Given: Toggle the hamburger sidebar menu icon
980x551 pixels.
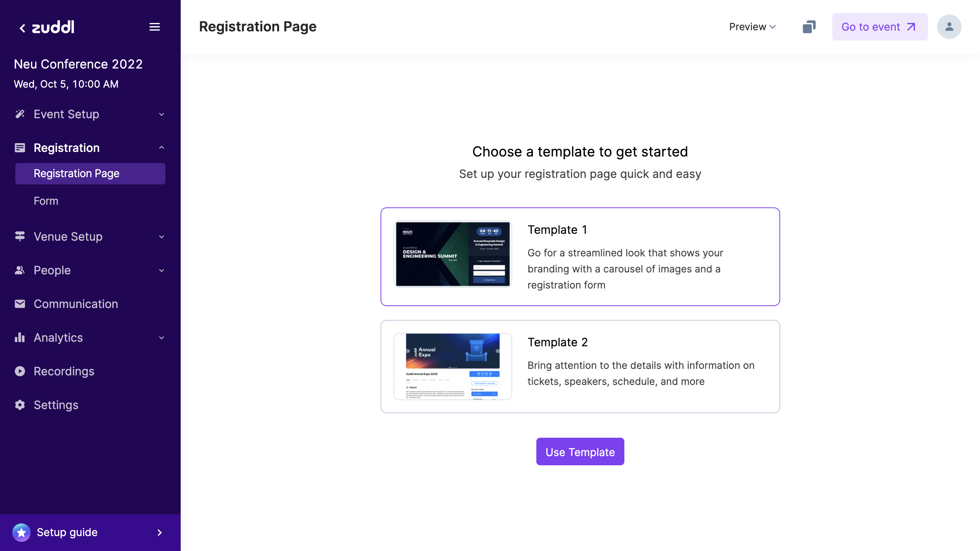Looking at the screenshot, I should [154, 27].
